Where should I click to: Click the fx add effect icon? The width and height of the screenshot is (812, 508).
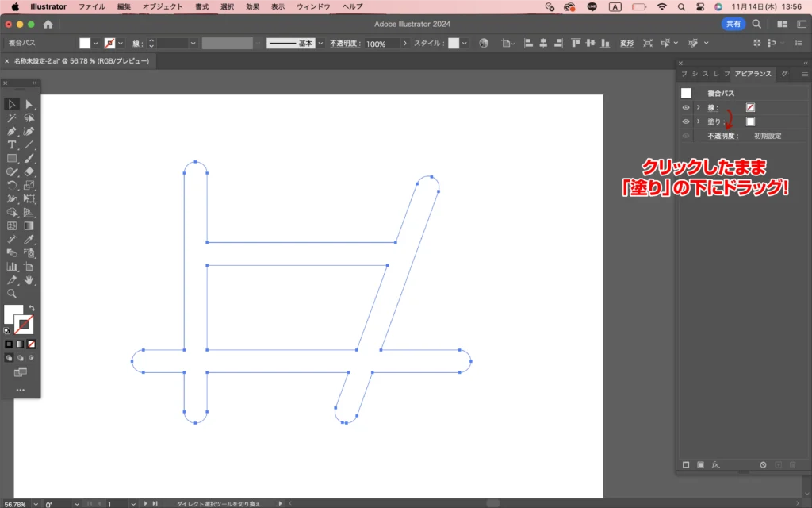pos(715,464)
